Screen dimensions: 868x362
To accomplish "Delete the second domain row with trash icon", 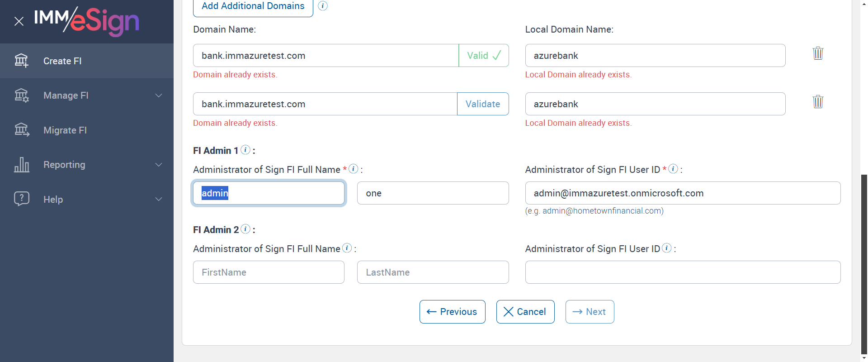I will point(818,102).
